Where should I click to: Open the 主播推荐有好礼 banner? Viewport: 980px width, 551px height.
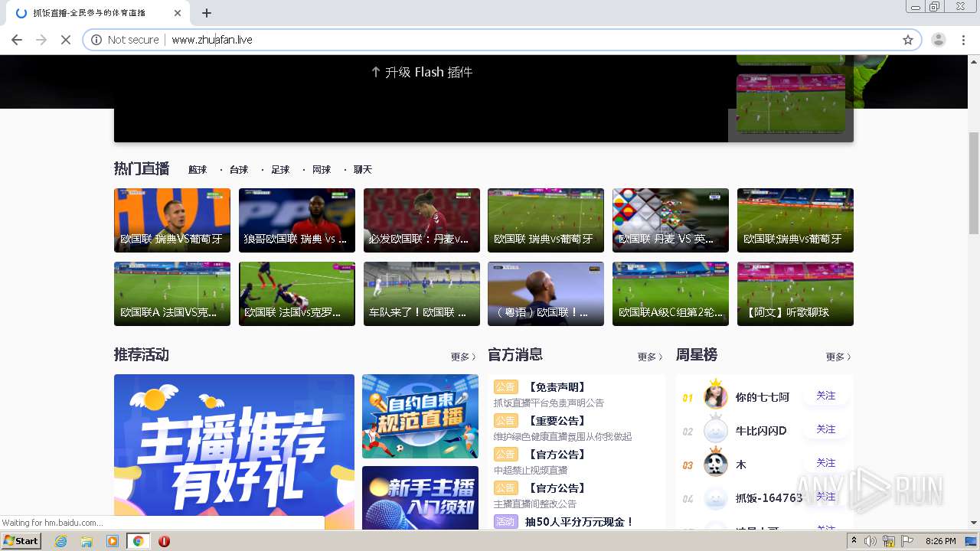click(x=234, y=452)
